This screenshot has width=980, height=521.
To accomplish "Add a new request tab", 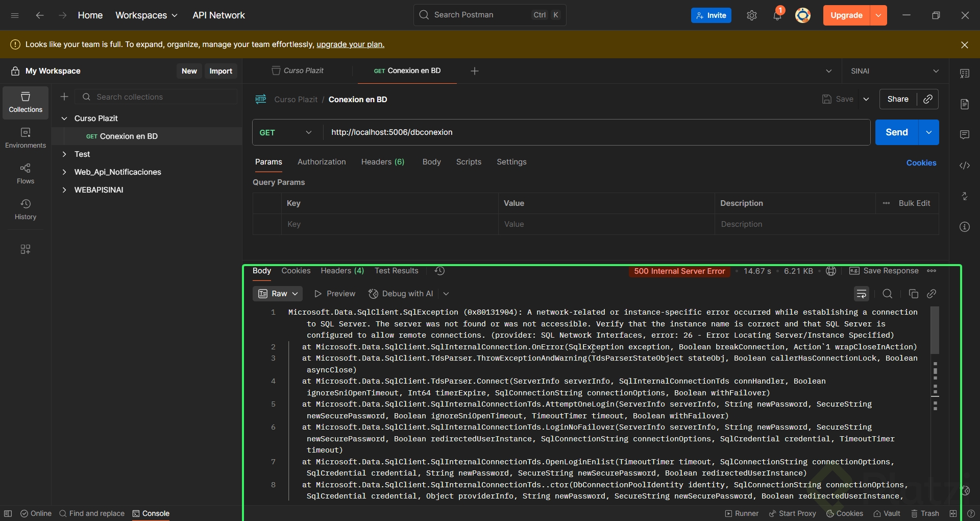I will click(x=475, y=71).
